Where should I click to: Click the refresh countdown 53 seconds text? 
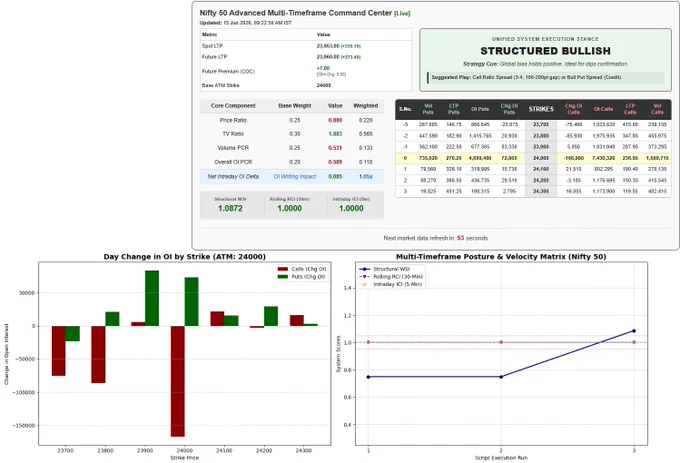[472, 238]
